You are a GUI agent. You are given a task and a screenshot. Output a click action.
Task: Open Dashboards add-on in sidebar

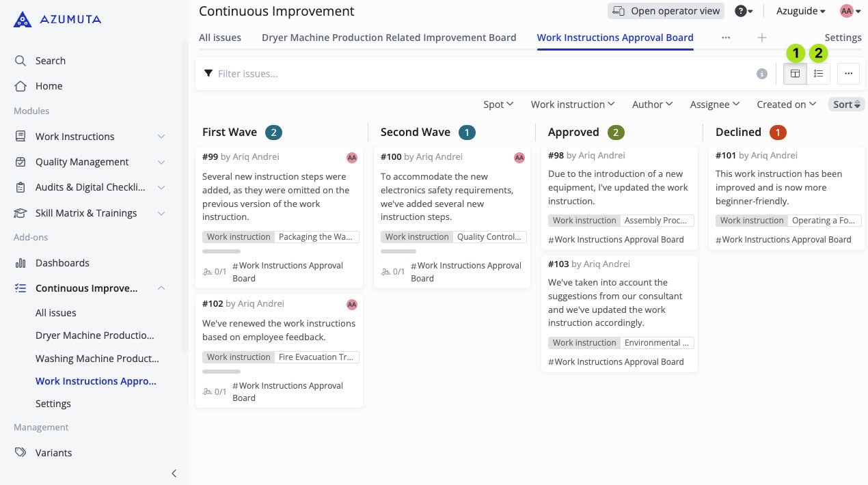62,263
